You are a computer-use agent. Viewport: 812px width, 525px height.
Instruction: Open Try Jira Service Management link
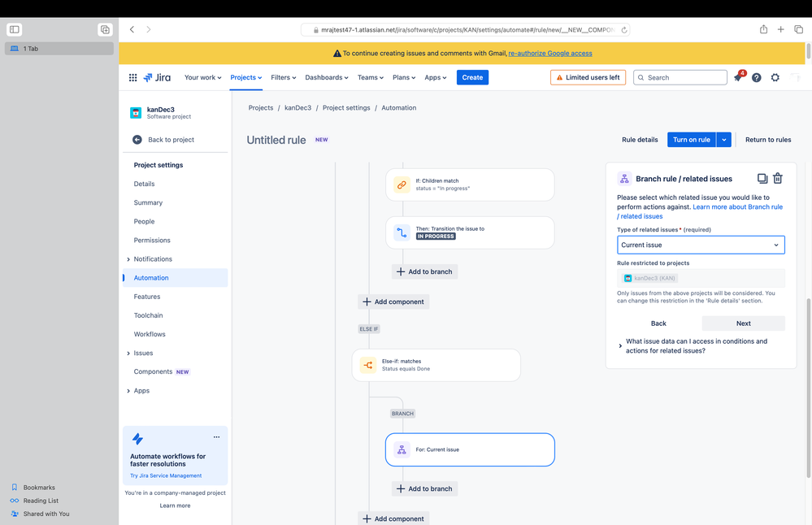click(166, 475)
